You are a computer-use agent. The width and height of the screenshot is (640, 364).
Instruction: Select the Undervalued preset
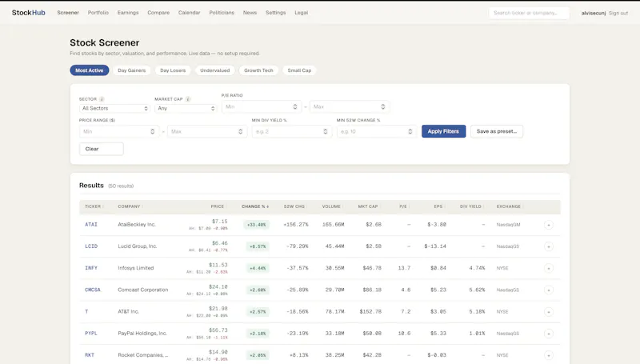click(x=214, y=70)
